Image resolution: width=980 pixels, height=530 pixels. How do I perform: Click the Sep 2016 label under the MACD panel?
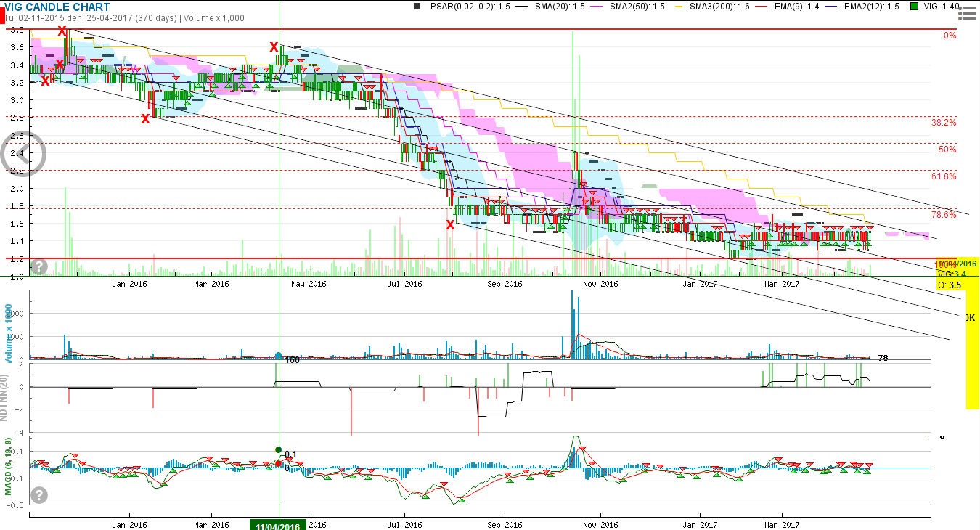(x=505, y=524)
